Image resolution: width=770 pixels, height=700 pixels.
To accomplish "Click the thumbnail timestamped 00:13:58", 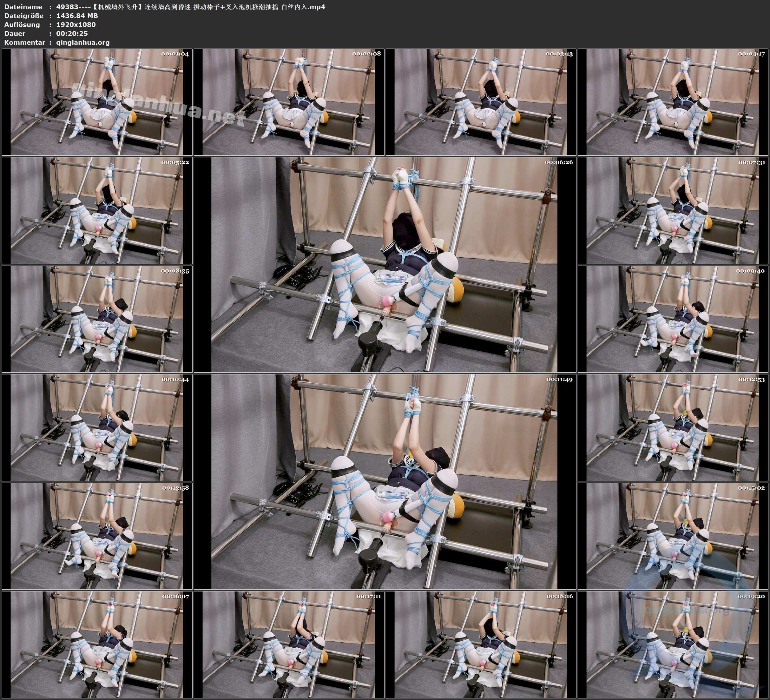I will [97, 536].
